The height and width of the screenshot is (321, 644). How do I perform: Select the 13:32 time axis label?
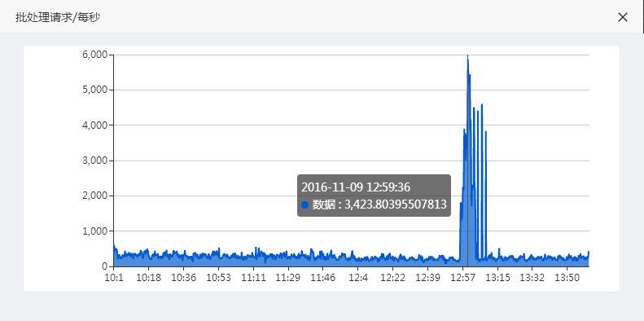(532, 278)
